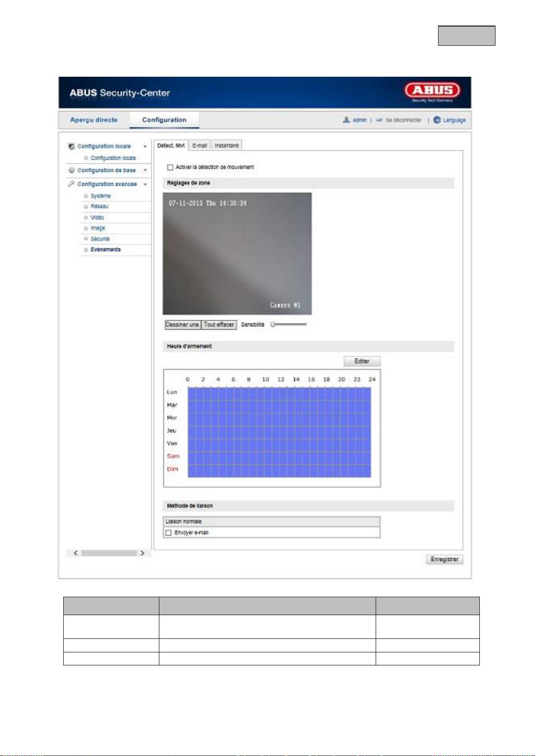
Task: Adjust the Sensibilité slider
Action: (x=273, y=324)
